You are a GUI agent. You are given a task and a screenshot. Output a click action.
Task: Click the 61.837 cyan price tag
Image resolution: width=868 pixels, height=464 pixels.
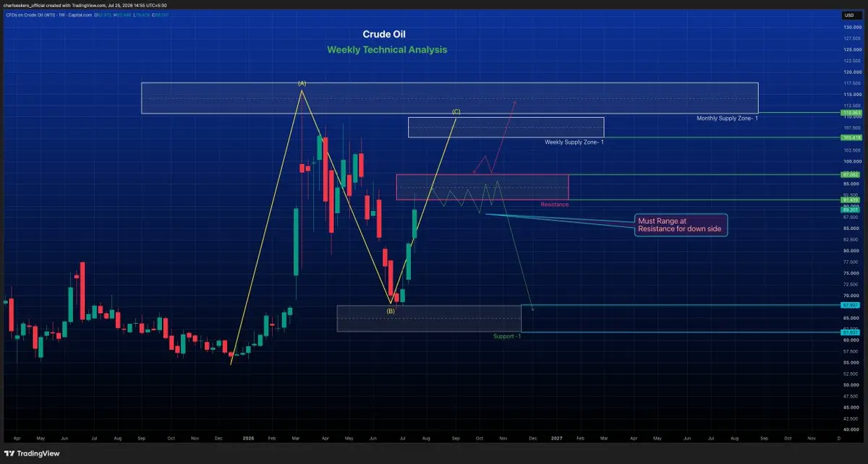point(850,332)
